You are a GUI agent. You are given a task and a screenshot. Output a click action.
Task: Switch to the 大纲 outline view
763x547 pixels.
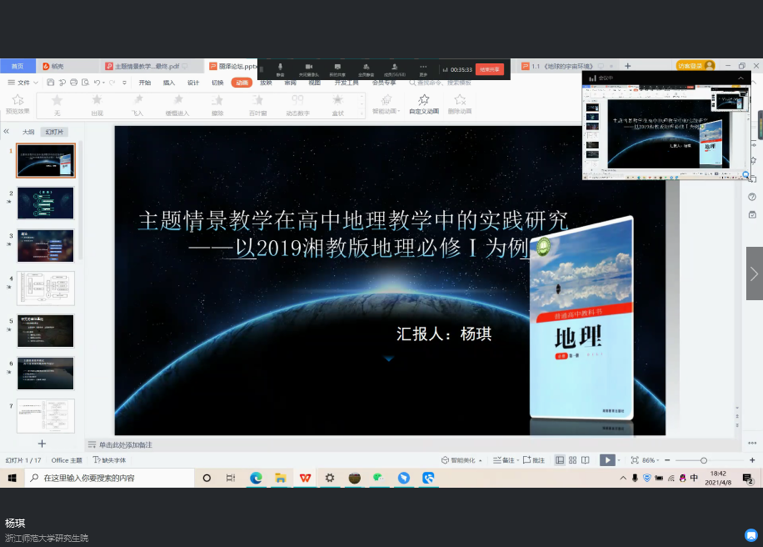tap(28, 132)
